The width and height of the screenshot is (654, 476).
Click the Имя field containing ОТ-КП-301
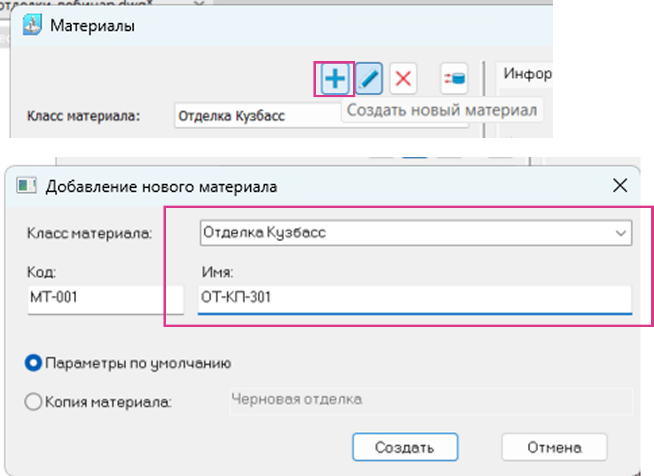[415, 298]
